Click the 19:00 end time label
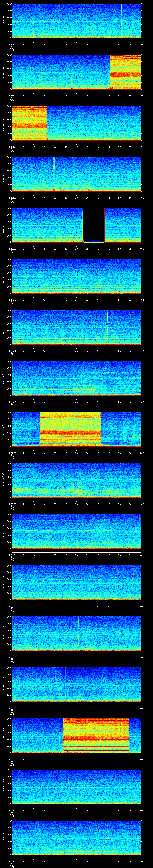The width and height of the screenshot is (153, 868). pos(141,249)
